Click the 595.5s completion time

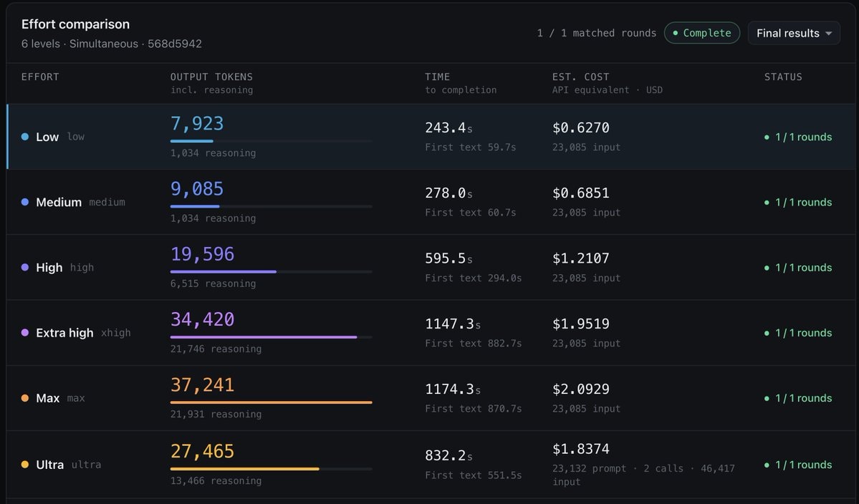point(448,258)
